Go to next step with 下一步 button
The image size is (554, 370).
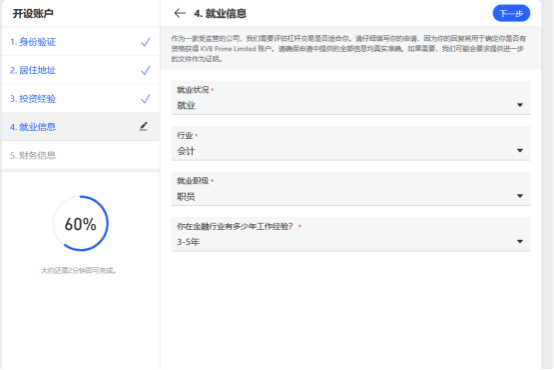(x=511, y=13)
